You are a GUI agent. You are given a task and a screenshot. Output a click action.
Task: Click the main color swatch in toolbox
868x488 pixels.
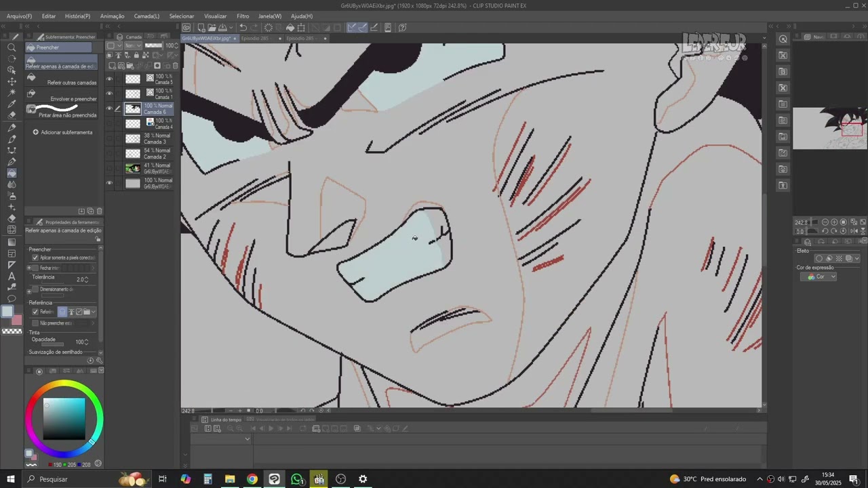(x=7, y=311)
